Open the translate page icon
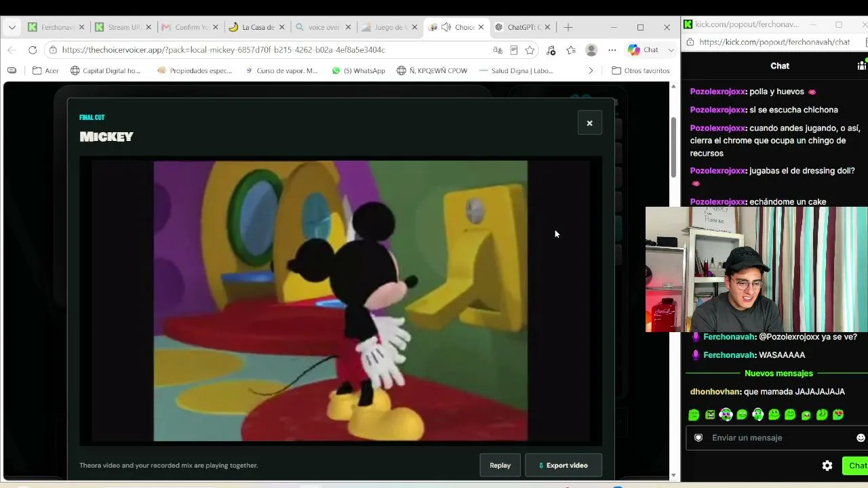 click(x=498, y=49)
